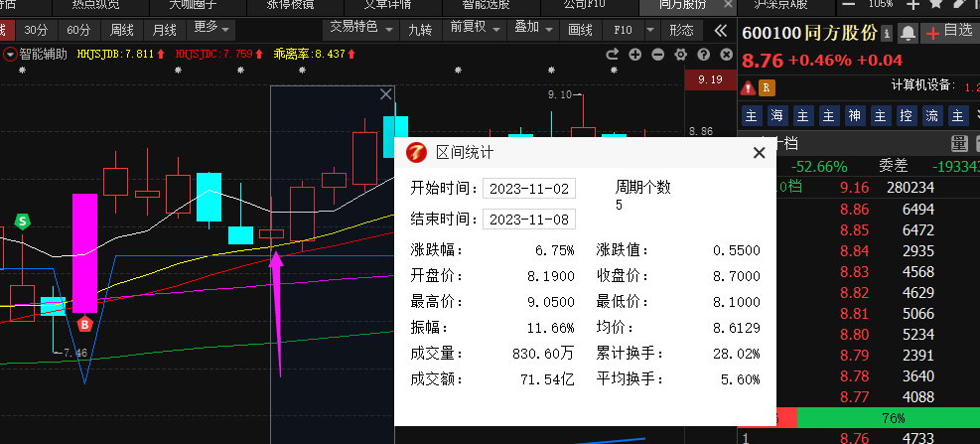
Task: Close the indicator bar with X circle icon
Action: (x=726, y=55)
